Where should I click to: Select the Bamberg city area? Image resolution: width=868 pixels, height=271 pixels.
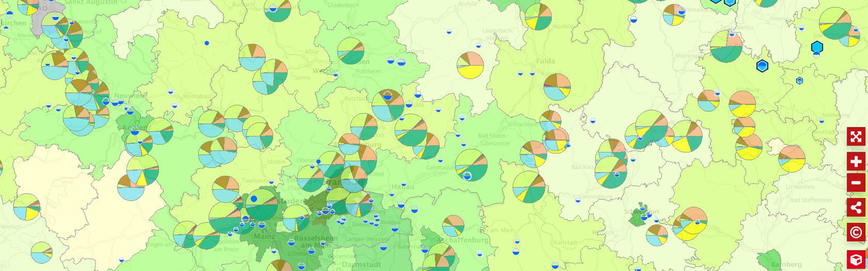(x=770, y=260)
